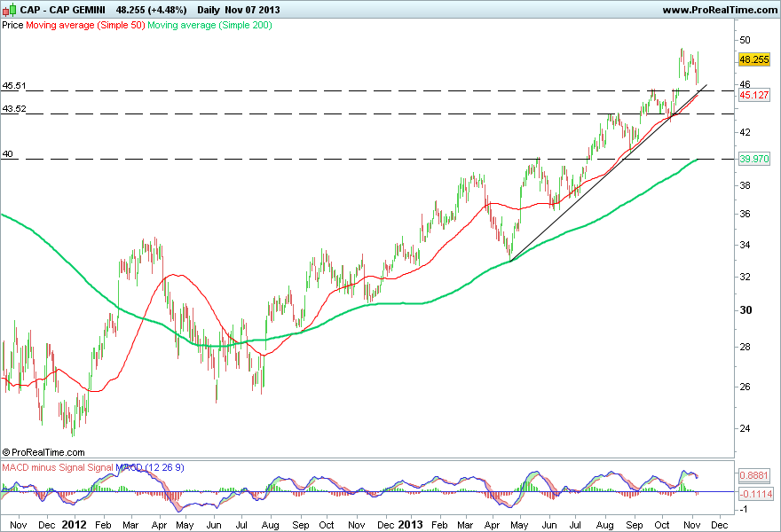
Task: Open the www.ProRealTime.com link
Action: coord(719,10)
